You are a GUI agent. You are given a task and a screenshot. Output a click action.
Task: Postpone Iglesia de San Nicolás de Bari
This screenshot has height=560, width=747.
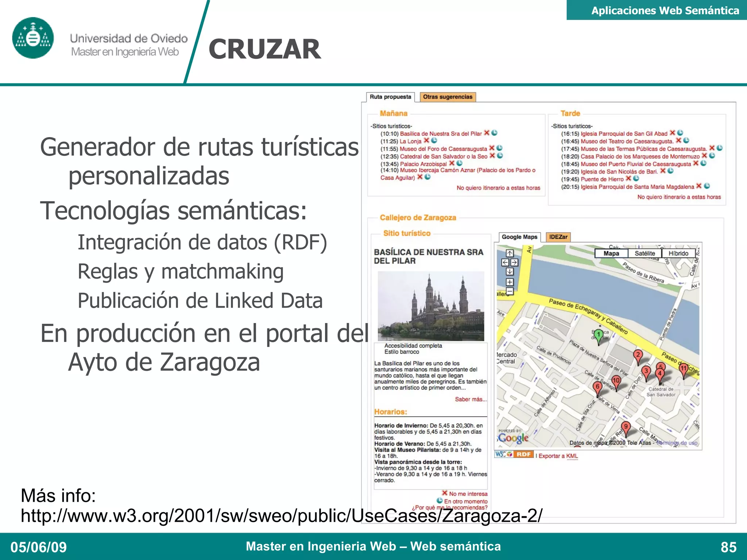click(x=670, y=171)
